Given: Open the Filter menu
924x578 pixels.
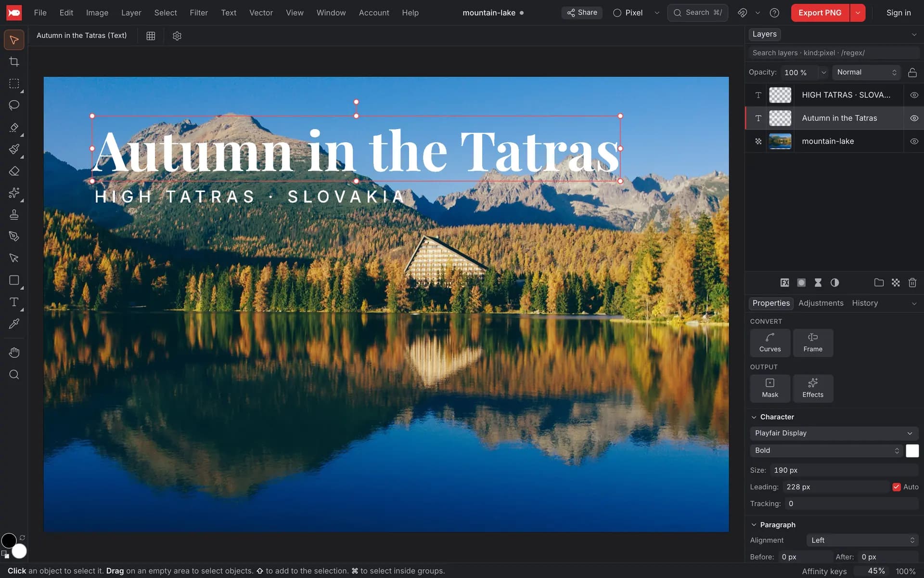Looking at the screenshot, I should click(199, 13).
